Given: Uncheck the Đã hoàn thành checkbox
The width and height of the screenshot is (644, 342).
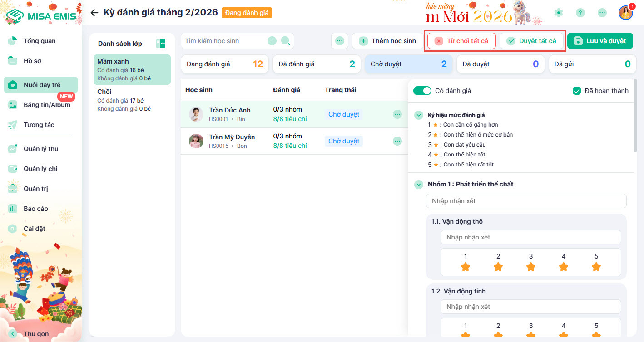Looking at the screenshot, I should (577, 91).
